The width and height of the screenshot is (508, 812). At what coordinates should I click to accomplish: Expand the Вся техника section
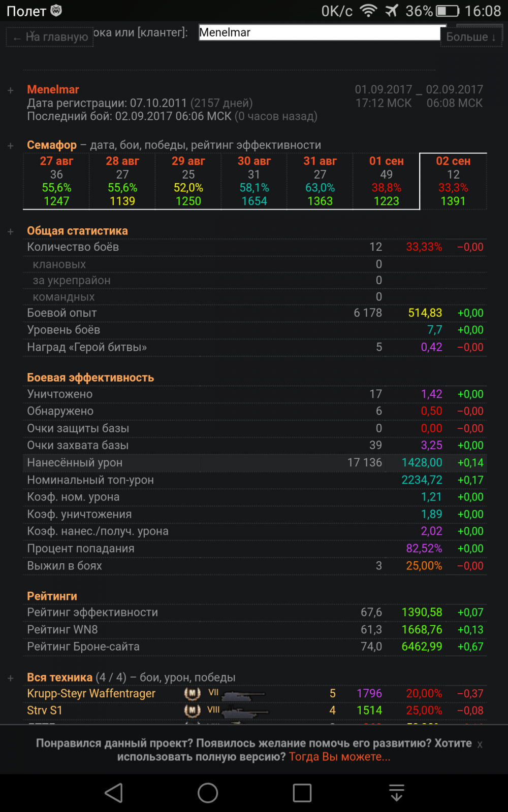click(x=11, y=678)
